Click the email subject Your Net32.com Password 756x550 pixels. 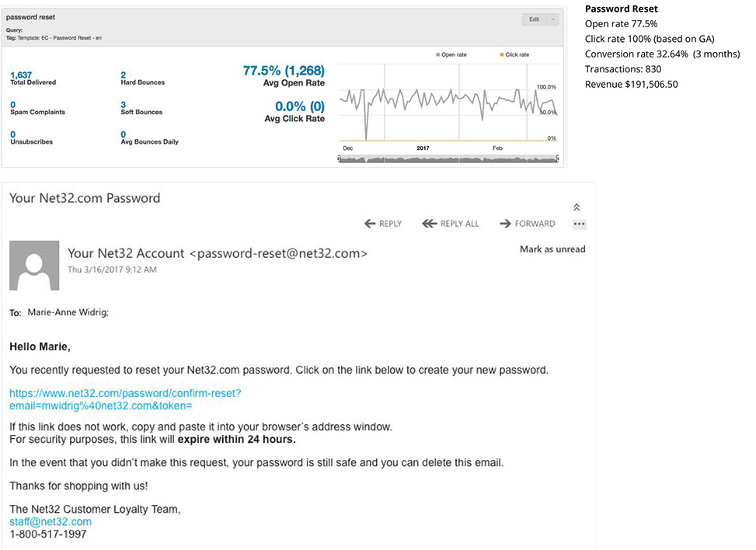tap(85, 198)
